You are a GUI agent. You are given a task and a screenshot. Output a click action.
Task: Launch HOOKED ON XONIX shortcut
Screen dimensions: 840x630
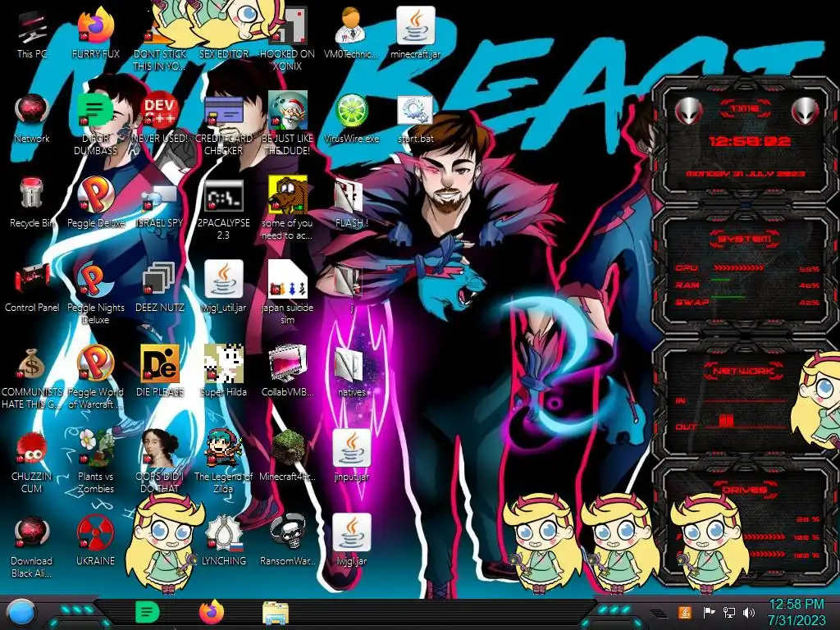coord(288,39)
